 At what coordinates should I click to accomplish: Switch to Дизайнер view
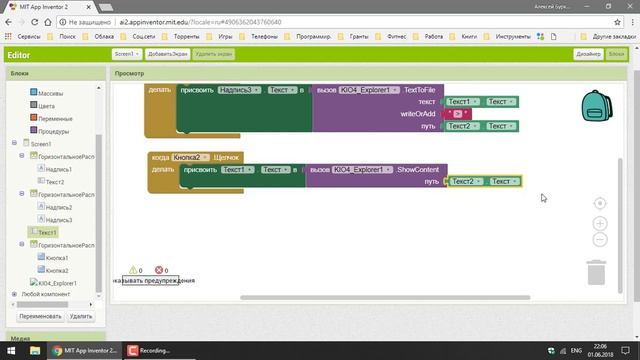(x=588, y=54)
